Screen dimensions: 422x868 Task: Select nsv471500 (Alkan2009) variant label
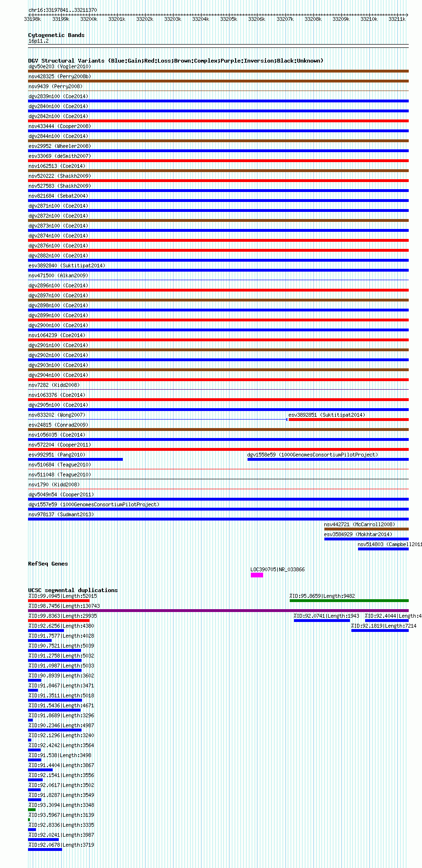pos(58,275)
